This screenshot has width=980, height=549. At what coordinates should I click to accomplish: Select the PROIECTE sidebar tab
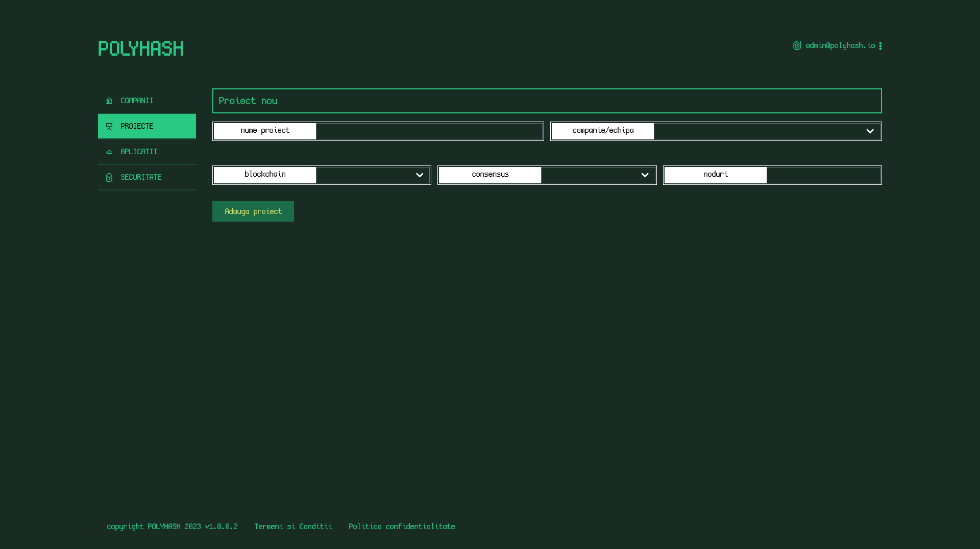tap(137, 127)
